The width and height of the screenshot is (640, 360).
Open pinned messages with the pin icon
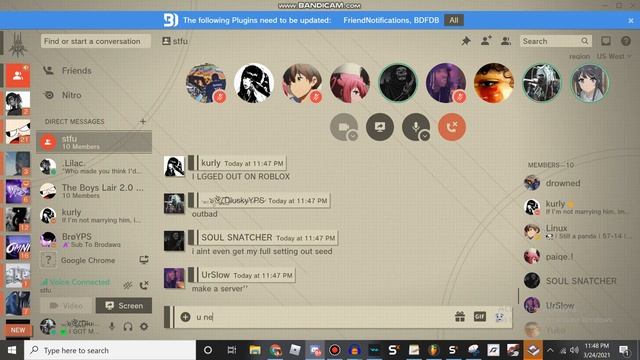[x=466, y=41]
